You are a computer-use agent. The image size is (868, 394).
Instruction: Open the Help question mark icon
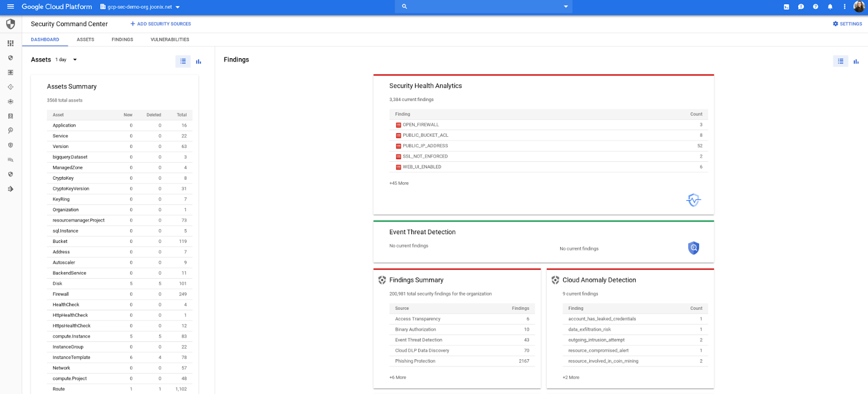pyautogui.click(x=815, y=7)
